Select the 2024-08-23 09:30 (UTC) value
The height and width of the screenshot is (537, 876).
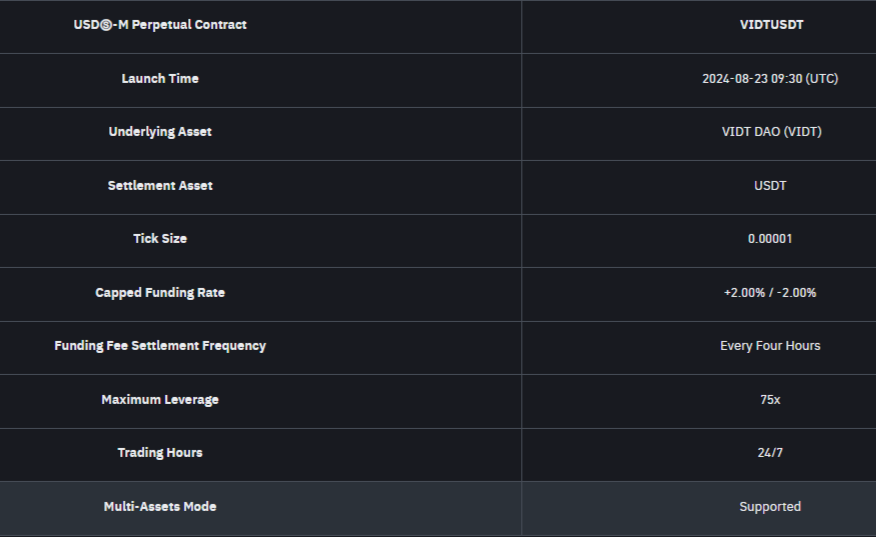[770, 78]
